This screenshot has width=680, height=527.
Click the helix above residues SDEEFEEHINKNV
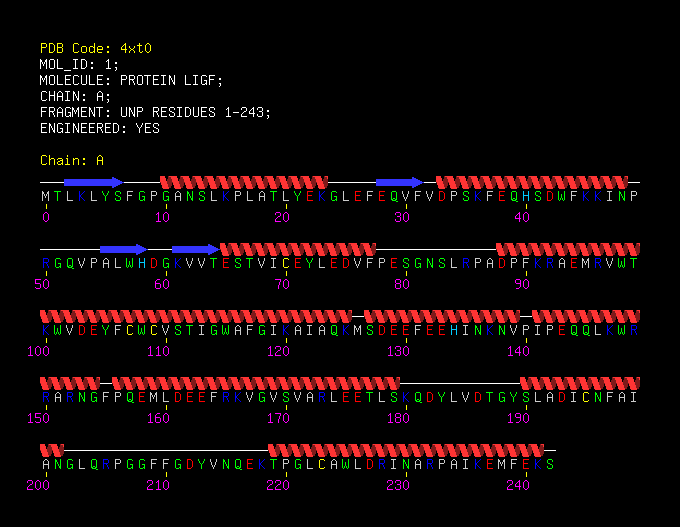pos(442,316)
